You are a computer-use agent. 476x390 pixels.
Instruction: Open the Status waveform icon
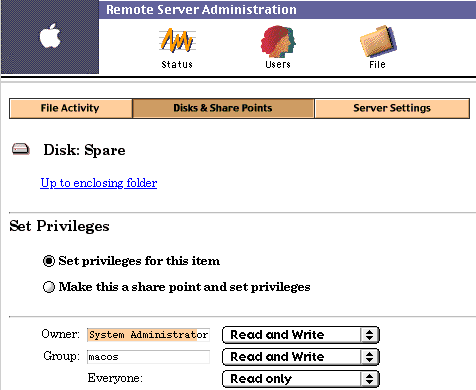177,40
